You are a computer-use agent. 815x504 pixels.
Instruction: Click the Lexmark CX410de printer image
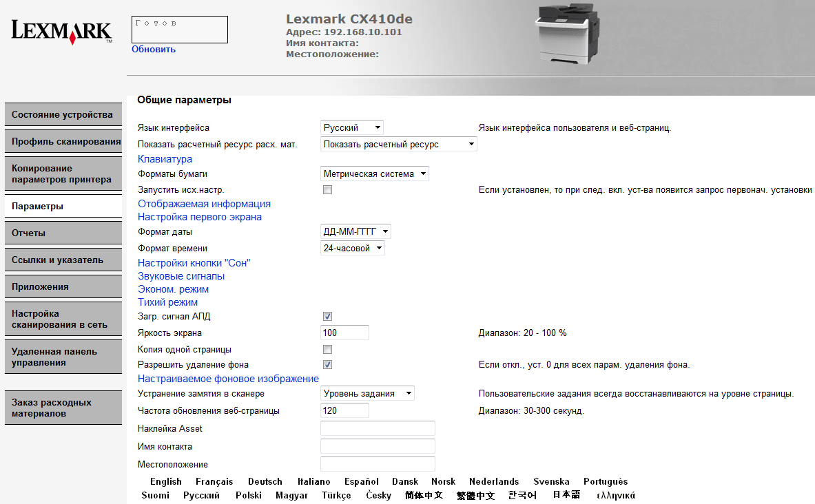567,34
